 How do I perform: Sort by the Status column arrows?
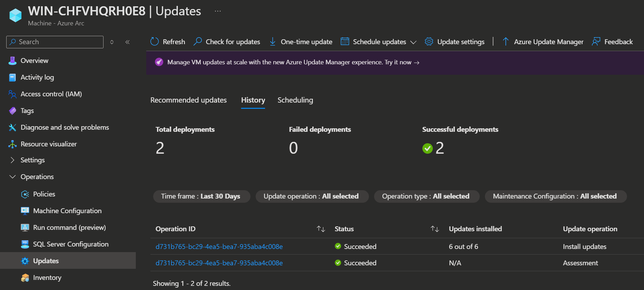(435, 229)
